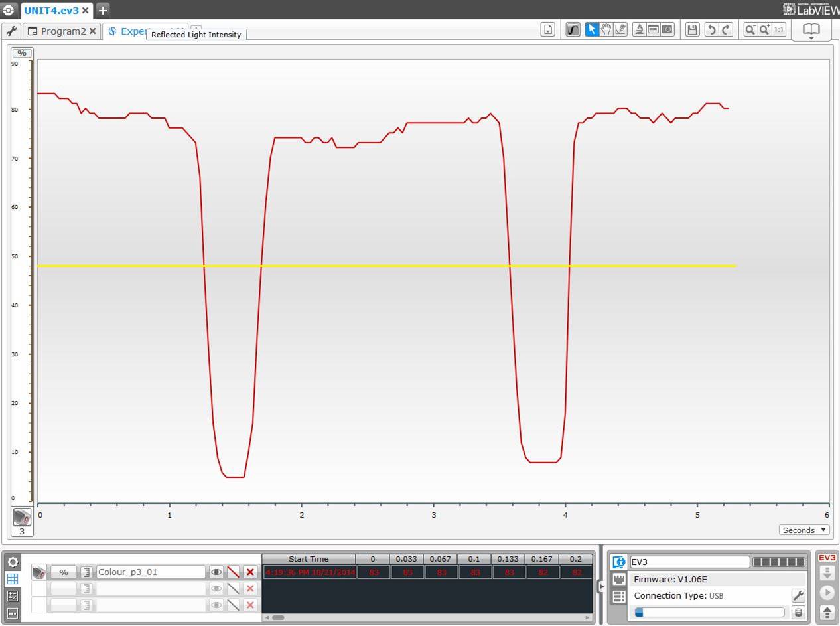Select the pan hand tool
The width and height of the screenshot is (840, 626).
point(606,29)
